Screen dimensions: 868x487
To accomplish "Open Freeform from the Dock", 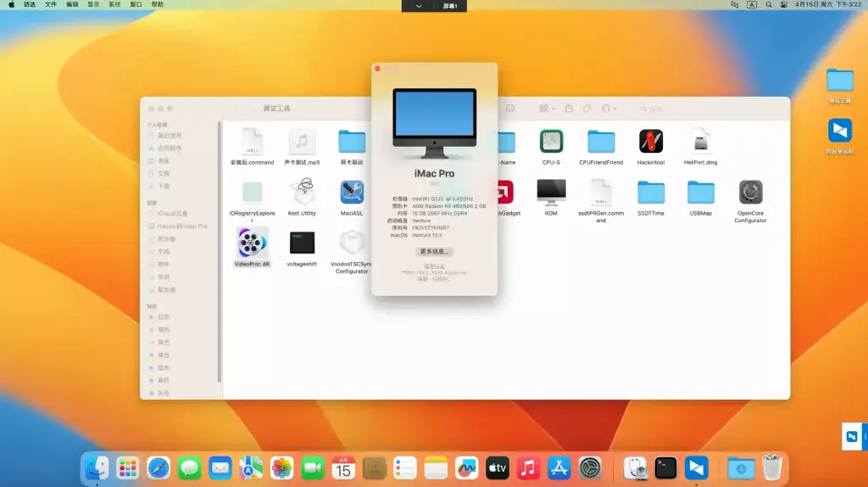I will 467,468.
